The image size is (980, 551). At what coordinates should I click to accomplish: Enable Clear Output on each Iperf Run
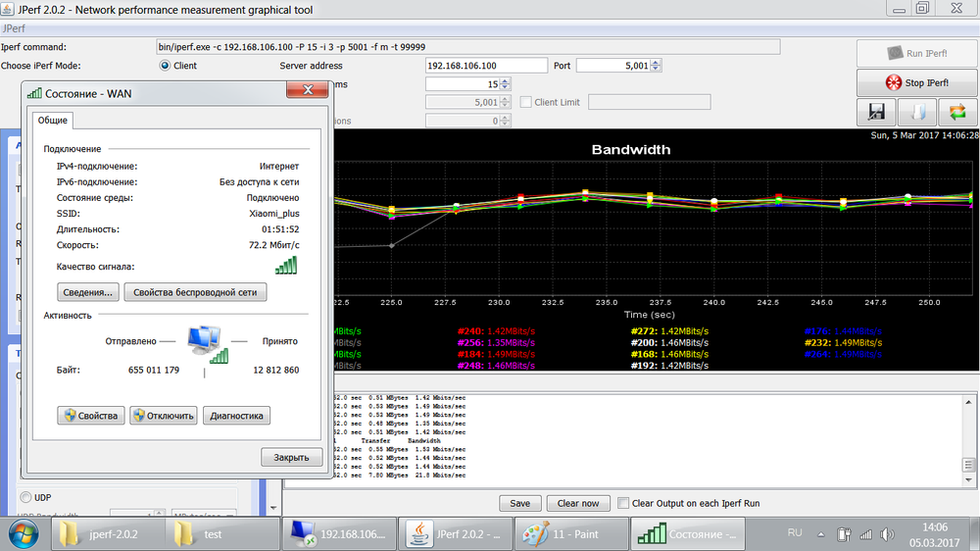pos(622,503)
